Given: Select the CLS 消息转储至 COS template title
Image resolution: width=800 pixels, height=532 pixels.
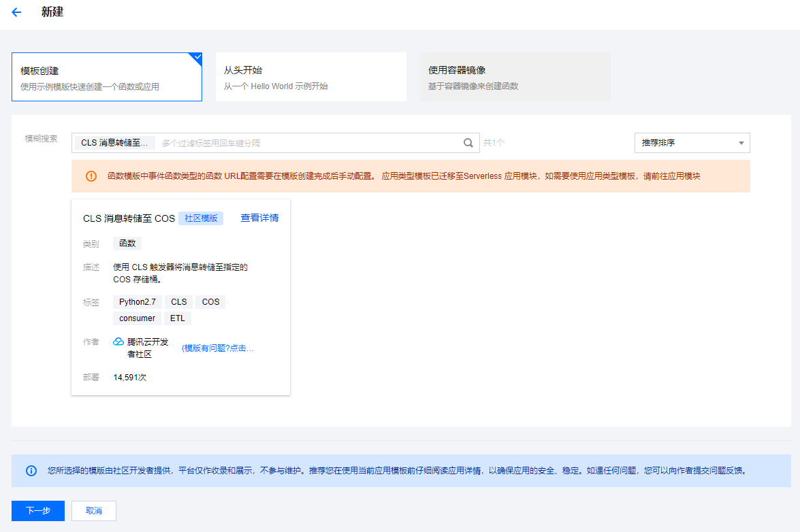Looking at the screenshot, I should (x=129, y=218).
